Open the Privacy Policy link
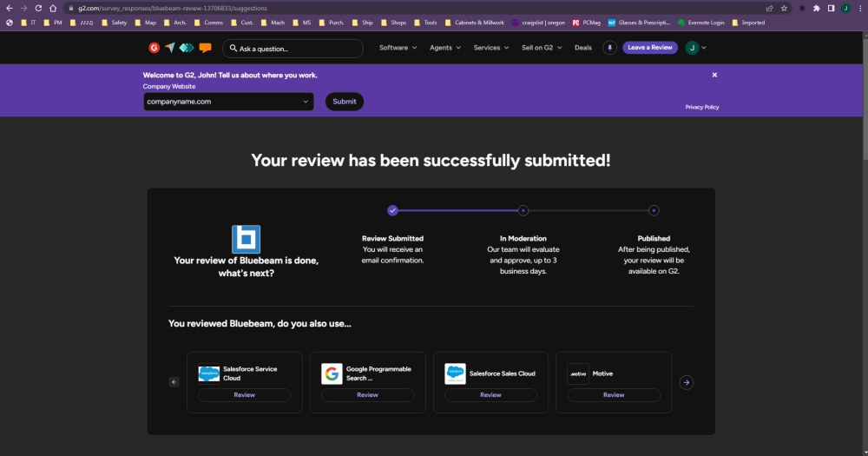This screenshot has height=456, width=868. 702,107
